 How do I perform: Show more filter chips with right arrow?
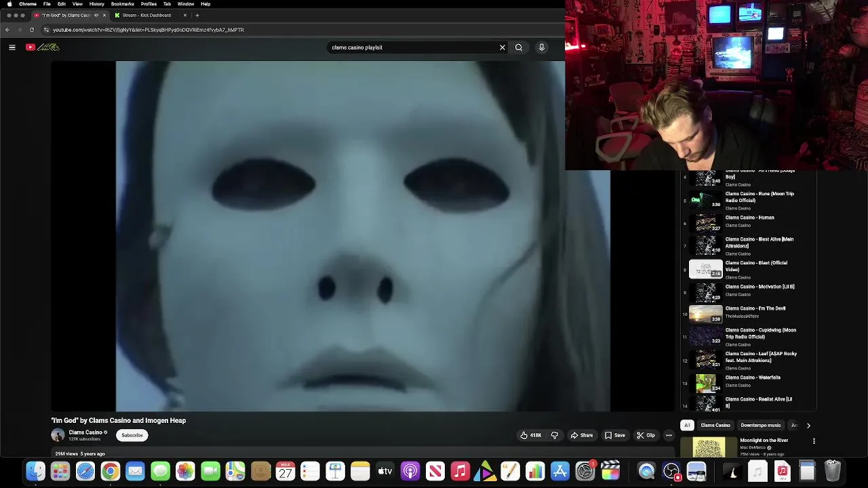pos(808,426)
